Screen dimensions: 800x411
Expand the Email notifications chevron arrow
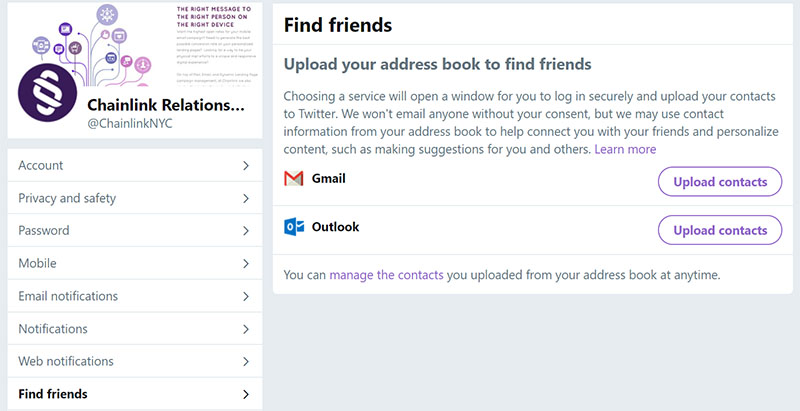[x=246, y=296]
